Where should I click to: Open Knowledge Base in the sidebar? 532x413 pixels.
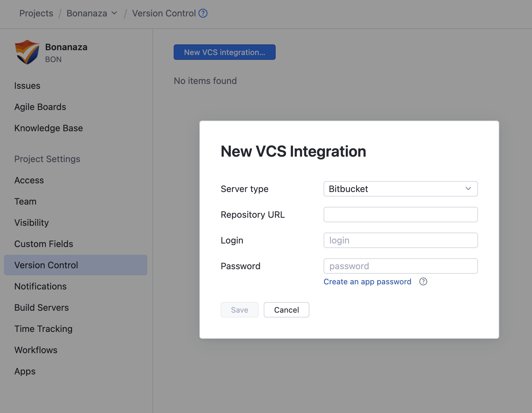[49, 128]
